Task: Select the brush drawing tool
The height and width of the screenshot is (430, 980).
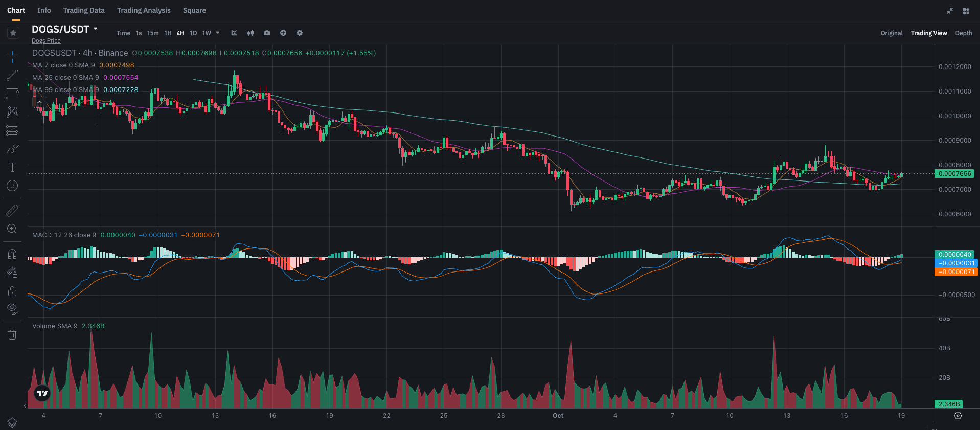Action: 12,149
